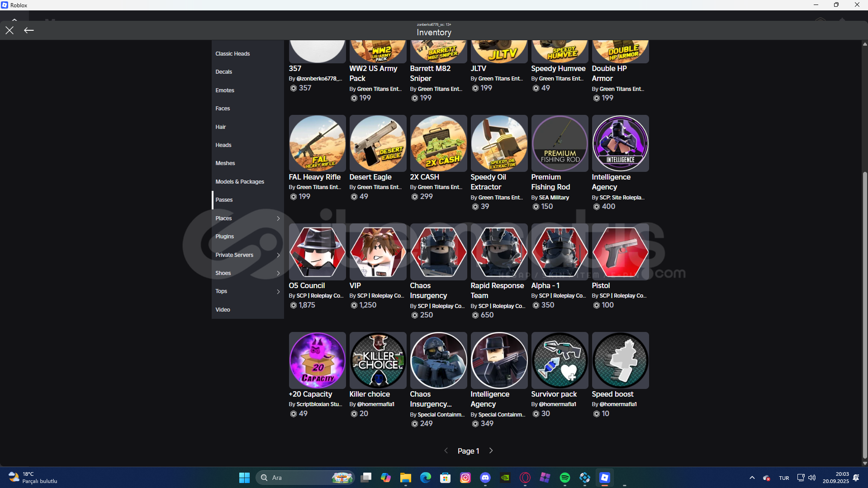Open the Premium Fishing Rod pass icon
This screenshot has width=868, height=488.
(560, 143)
